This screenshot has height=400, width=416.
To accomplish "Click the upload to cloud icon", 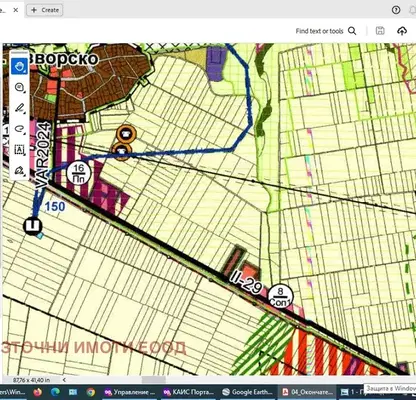I will point(402,31).
